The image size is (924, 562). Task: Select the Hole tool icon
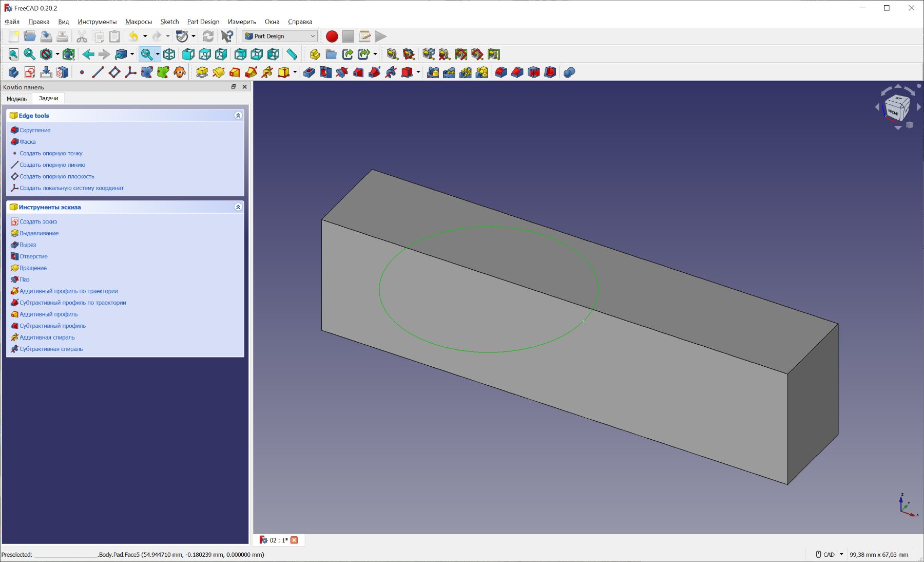(x=325, y=72)
